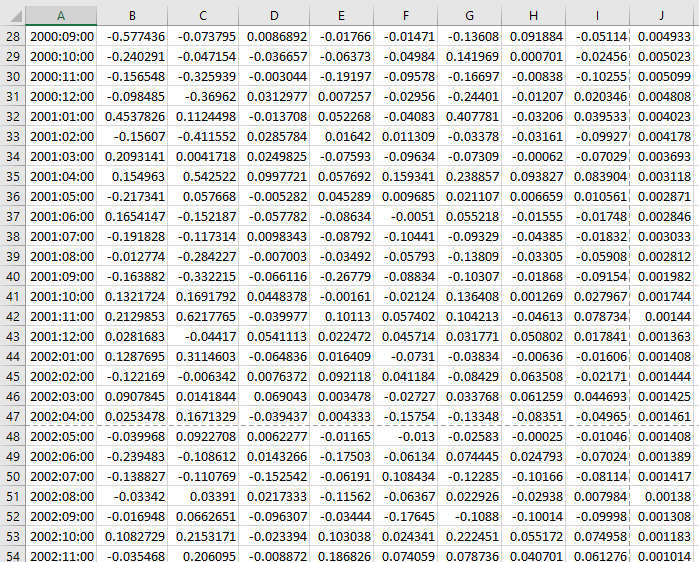
Task: Select row 44 header
Action: (x=13, y=357)
